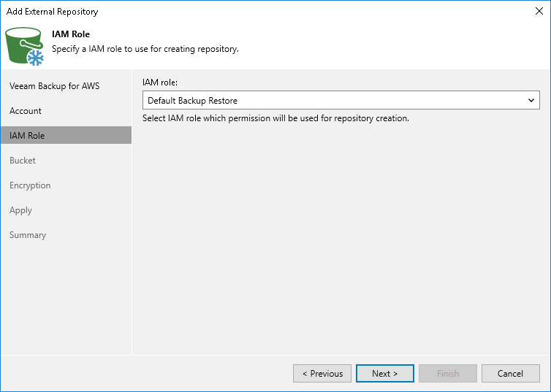
Task: Click the greyed-out Finish button
Action: 448,374
